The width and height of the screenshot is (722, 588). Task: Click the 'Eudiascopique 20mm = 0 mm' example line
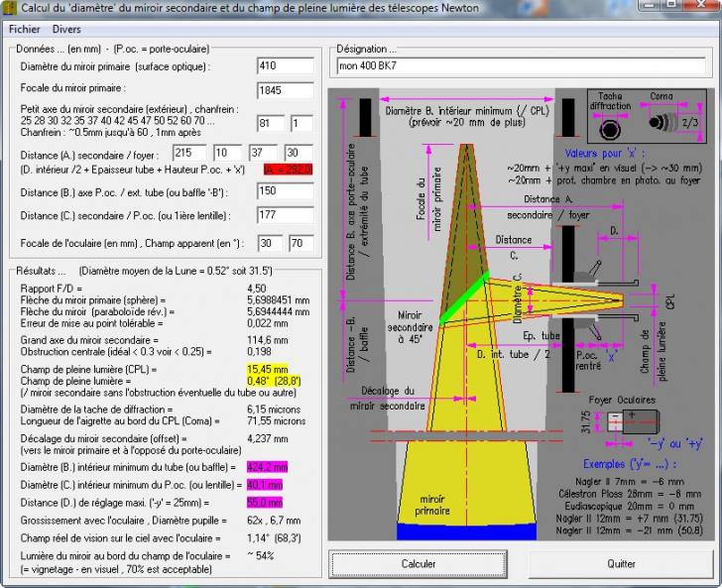pyautogui.click(x=629, y=506)
